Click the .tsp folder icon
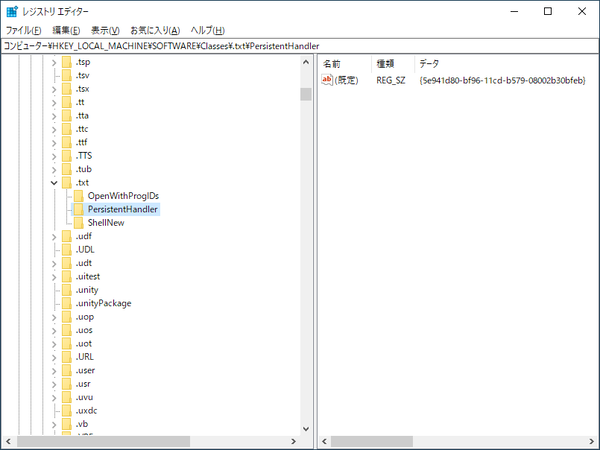This screenshot has height=450, width=600. (x=67, y=62)
